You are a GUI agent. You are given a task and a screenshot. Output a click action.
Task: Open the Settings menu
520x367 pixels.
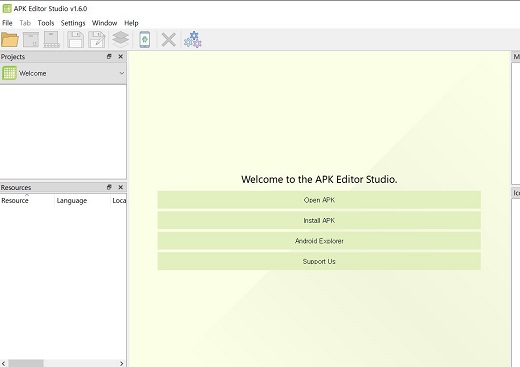[x=73, y=23]
